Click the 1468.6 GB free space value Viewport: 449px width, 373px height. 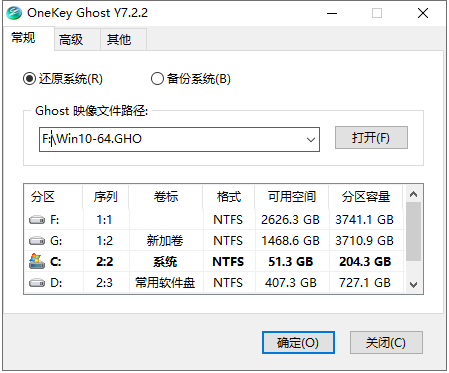click(x=290, y=241)
